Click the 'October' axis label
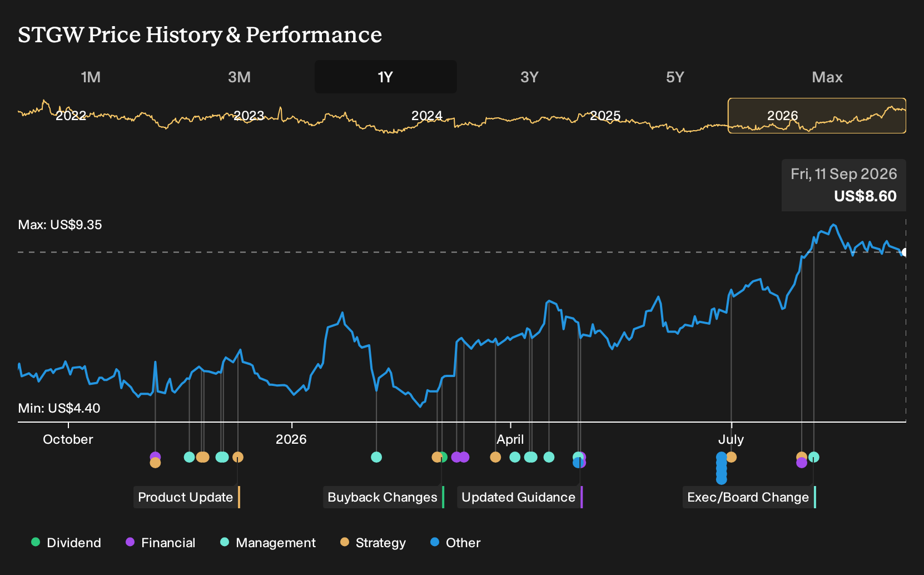Screen dimensions: 924x575 (x=68, y=439)
